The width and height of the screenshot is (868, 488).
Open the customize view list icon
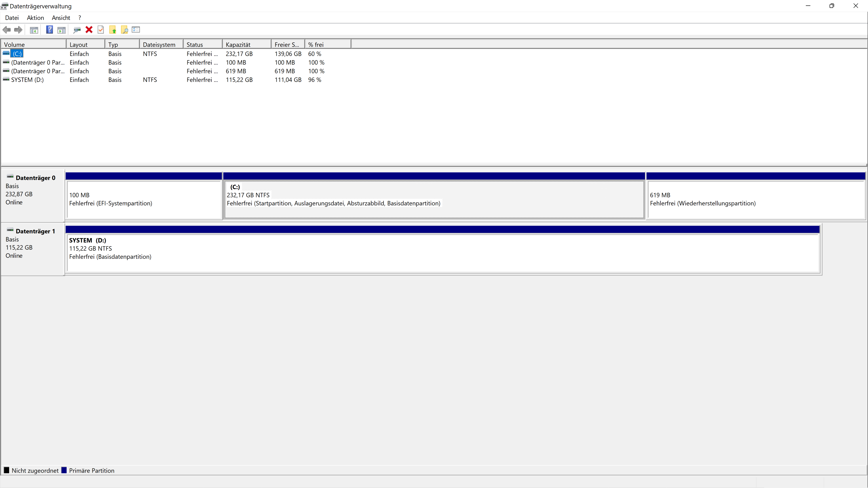pos(136,30)
